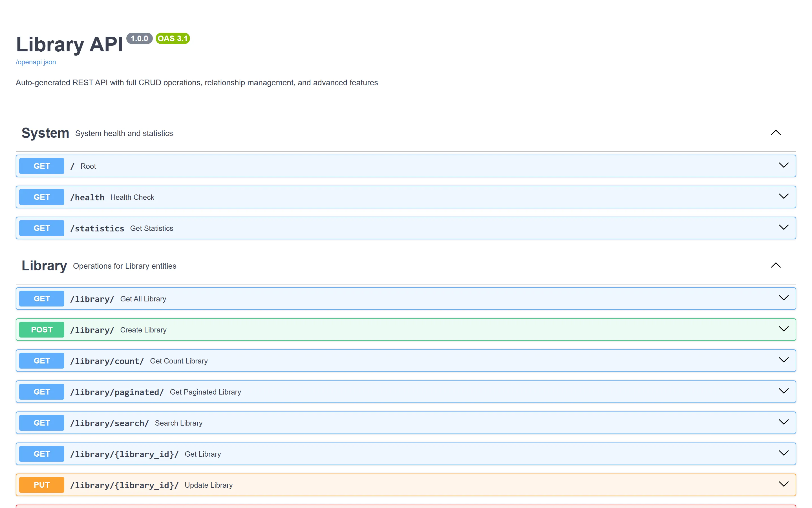
Task: Click 'System health and statistics' description
Action: click(124, 133)
